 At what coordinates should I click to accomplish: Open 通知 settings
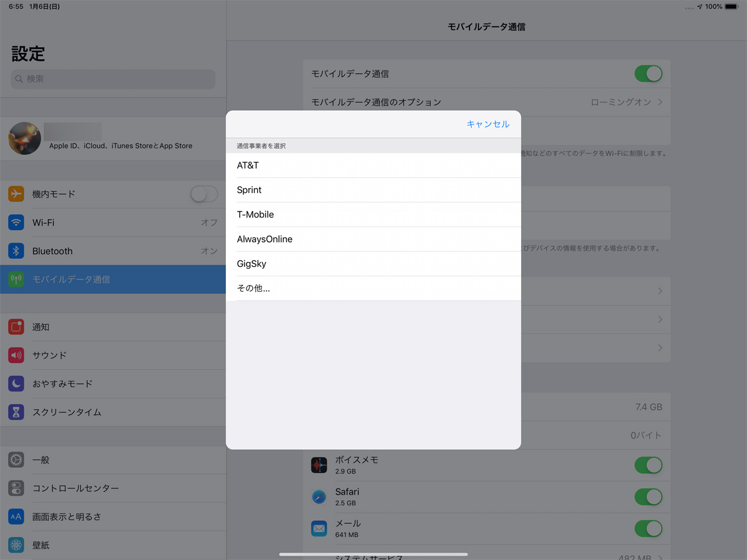113,327
